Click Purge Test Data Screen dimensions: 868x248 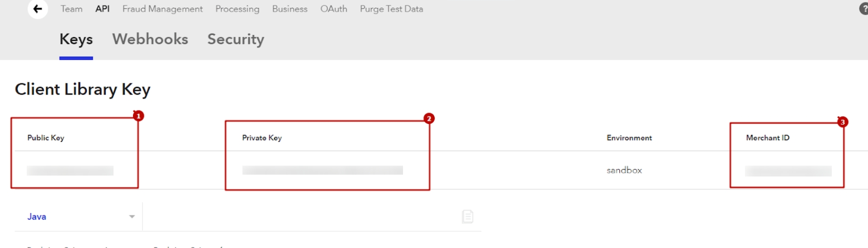pos(391,9)
